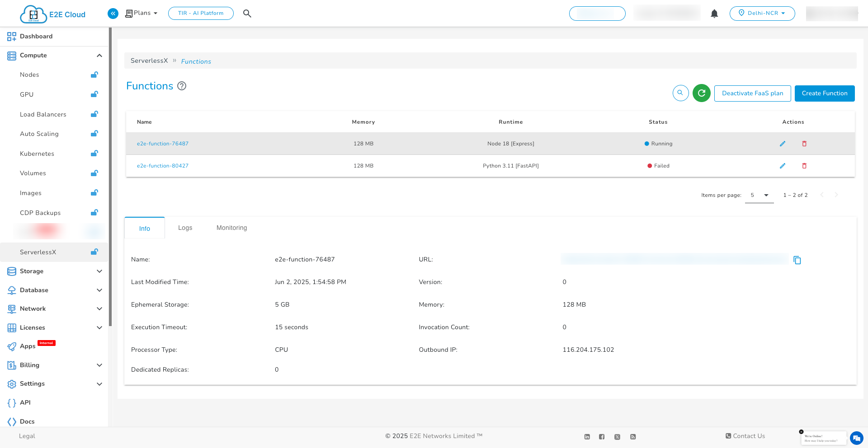Image resolution: width=868 pixels, height=448 pixels.
Task: Open the search icon in the top bar
Action: [x=247, y=13]
